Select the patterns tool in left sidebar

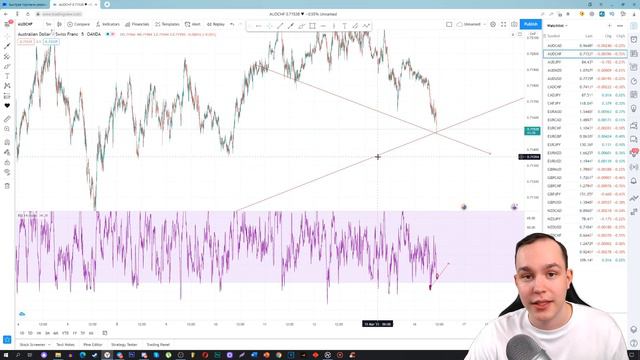tap(7, 86)
